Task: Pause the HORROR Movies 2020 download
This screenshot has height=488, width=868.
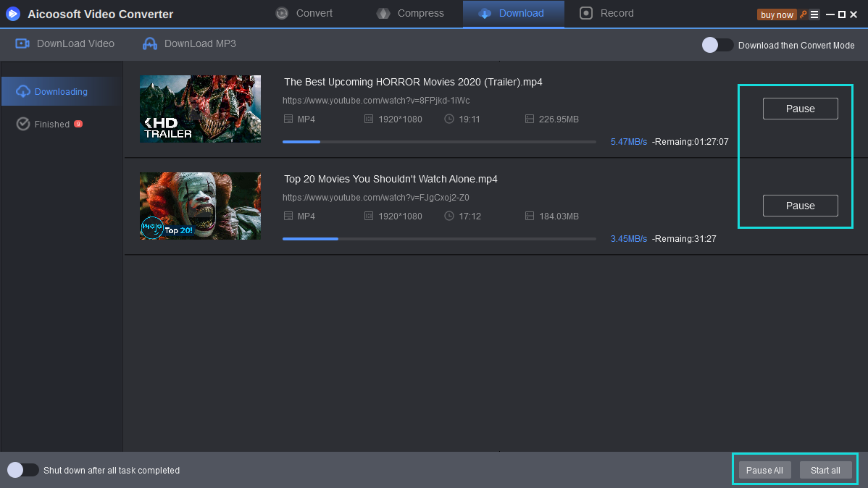Action: tap(800, 109)
